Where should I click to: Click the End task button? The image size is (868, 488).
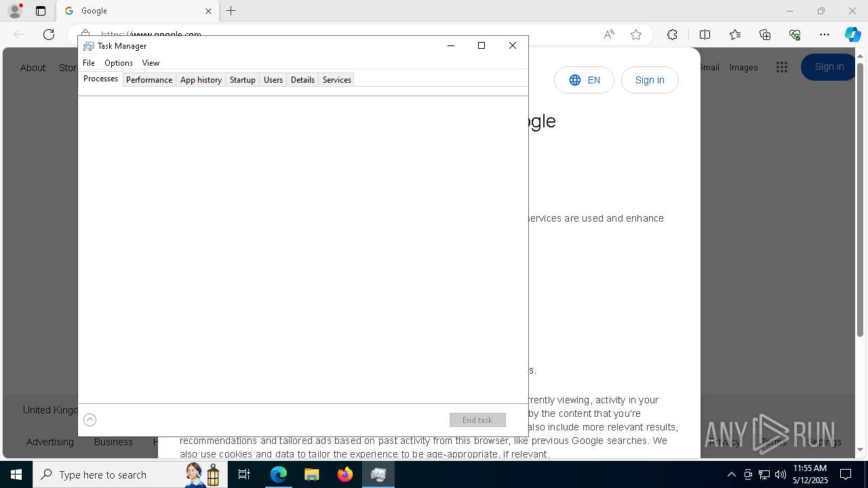tap(477, 420)
